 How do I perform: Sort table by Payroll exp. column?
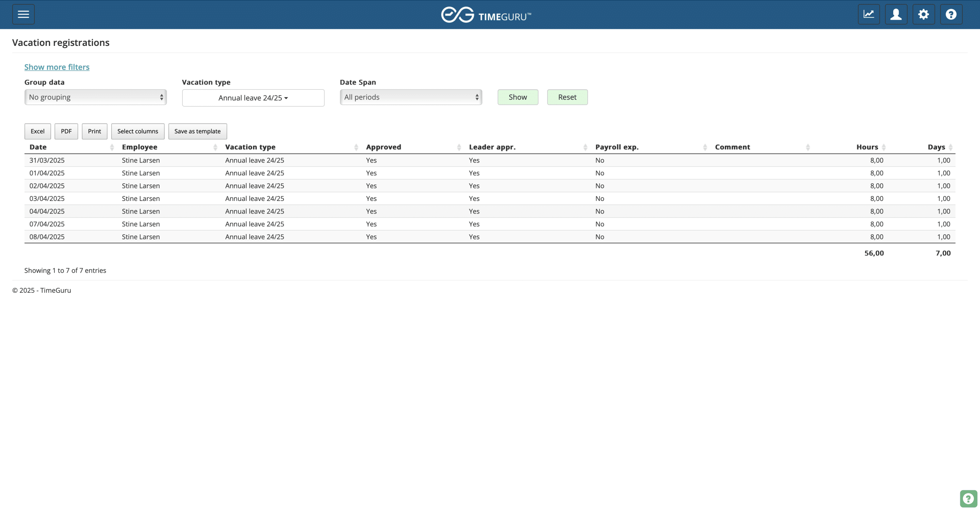click(x=651, y=147)
